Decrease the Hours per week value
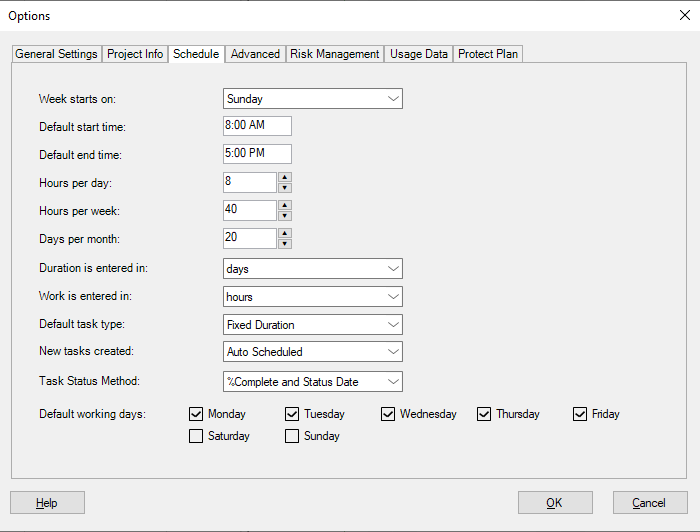 point(285,215)
